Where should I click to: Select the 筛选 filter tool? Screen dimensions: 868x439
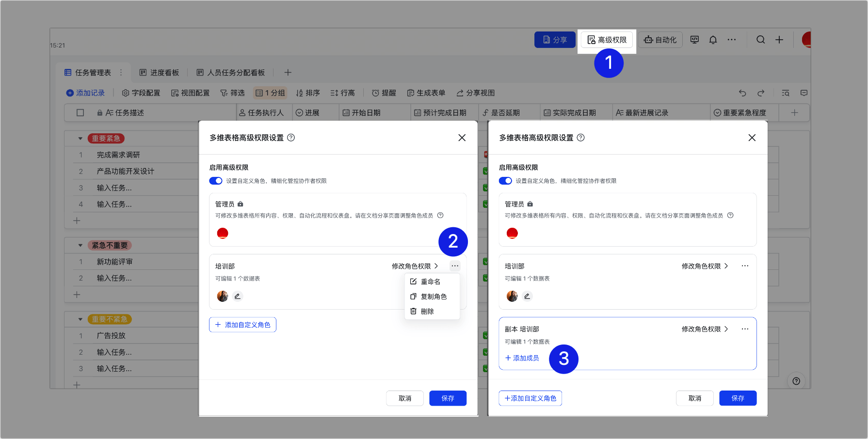(233, 93)
